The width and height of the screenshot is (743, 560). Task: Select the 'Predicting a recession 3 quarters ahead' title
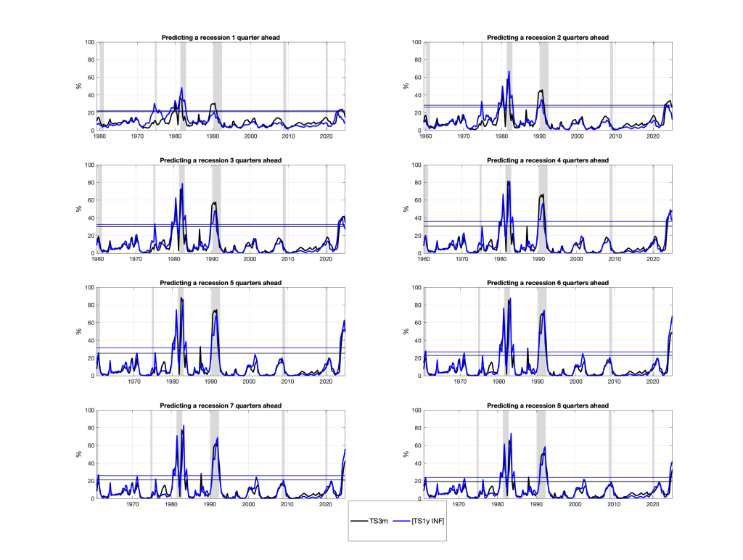(221, 160)
